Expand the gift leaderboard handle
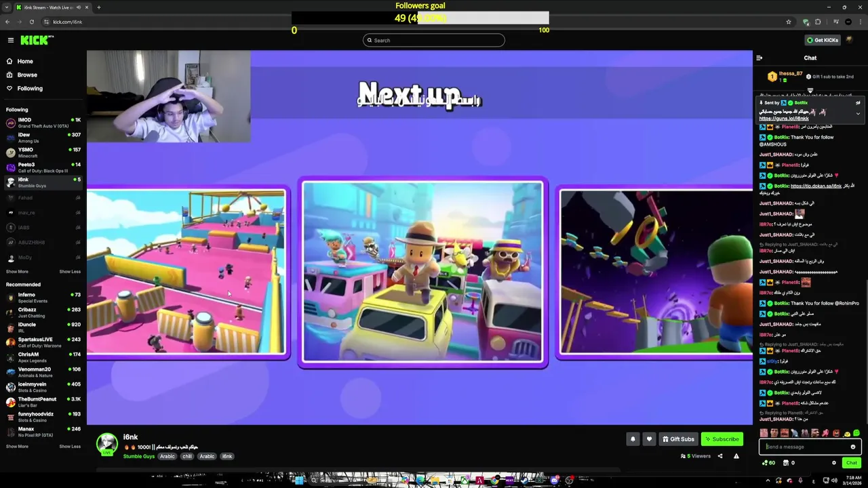 click(810, 90)
